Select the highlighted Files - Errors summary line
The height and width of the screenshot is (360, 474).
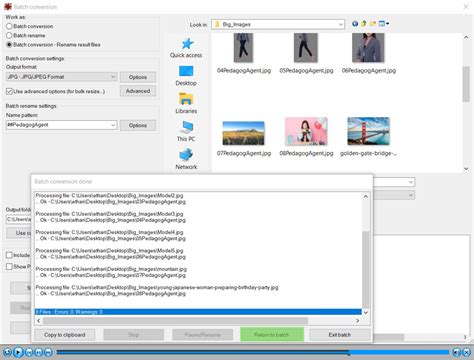tap(198, 312)
